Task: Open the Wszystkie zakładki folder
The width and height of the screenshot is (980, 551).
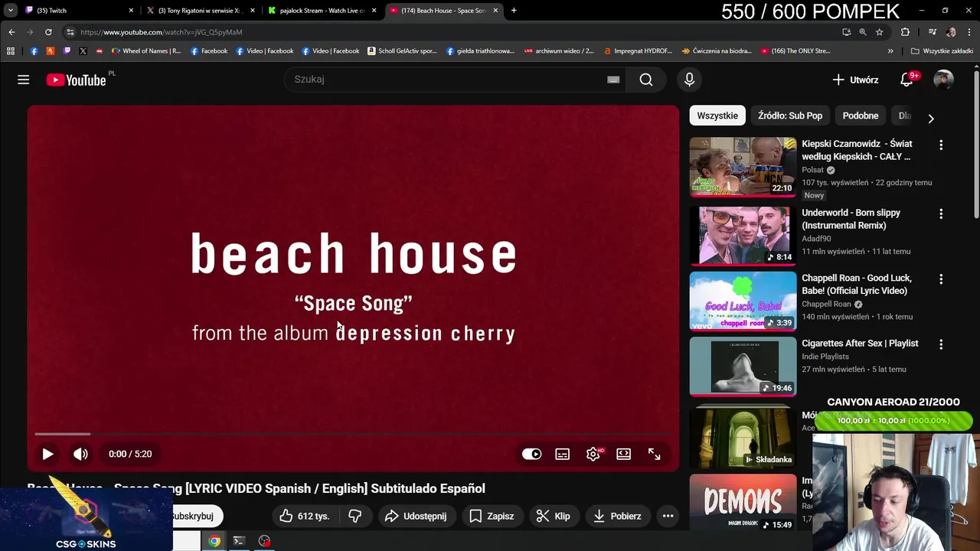Action: [942, 51]
